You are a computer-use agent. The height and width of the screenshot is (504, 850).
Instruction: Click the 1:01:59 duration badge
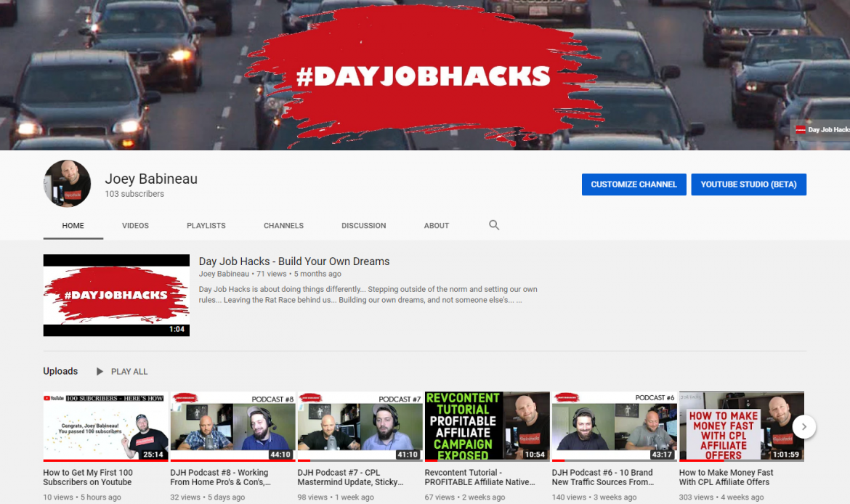tap(785, 454)
